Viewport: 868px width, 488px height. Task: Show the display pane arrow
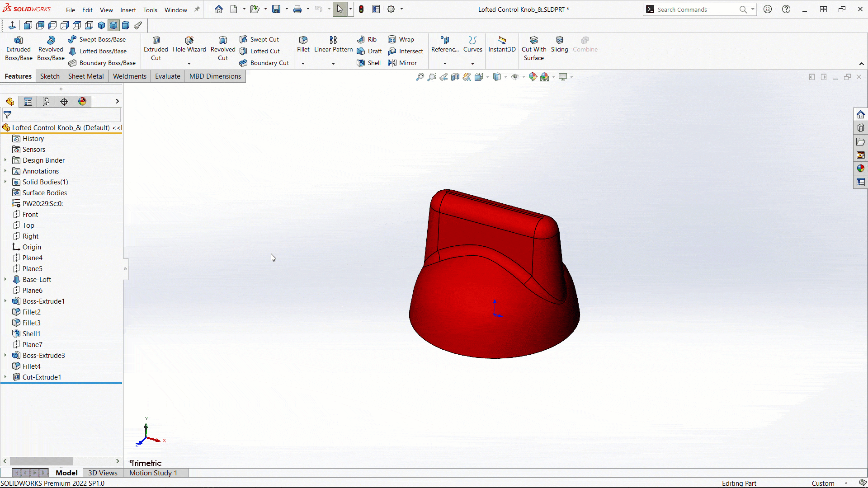pos(117,102)
